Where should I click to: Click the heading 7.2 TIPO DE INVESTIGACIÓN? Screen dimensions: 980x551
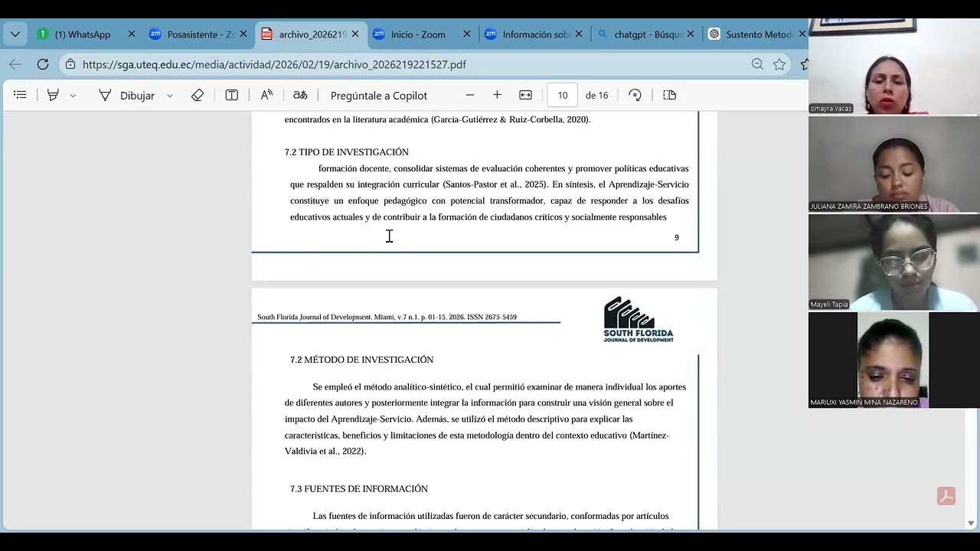tap(347, 152)
